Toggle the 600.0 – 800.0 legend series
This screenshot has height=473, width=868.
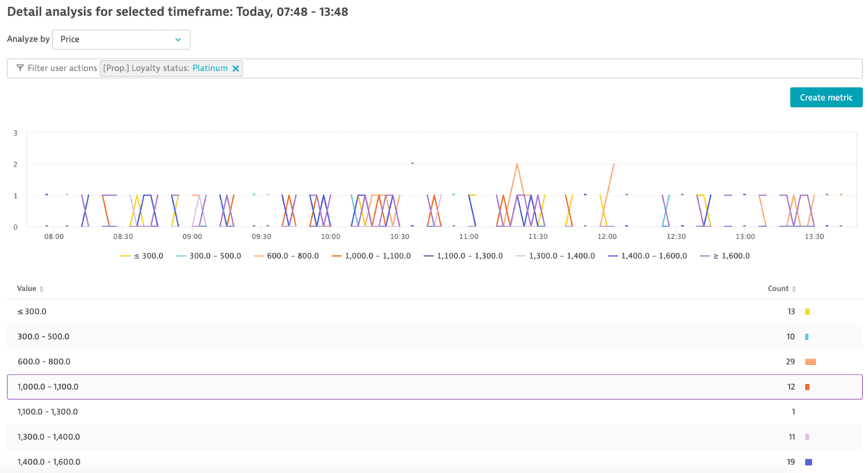[286, 256]
